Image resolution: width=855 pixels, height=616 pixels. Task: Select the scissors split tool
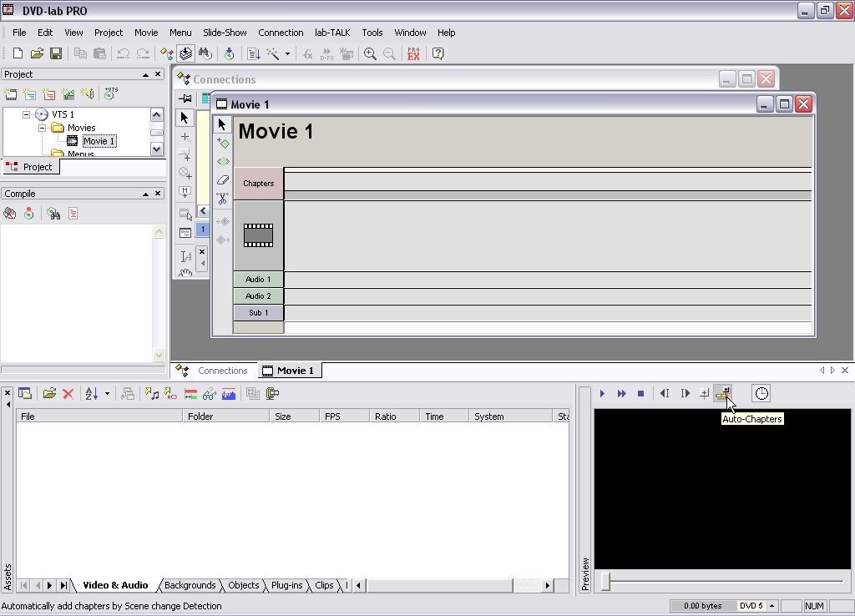(x=222, y=199)
